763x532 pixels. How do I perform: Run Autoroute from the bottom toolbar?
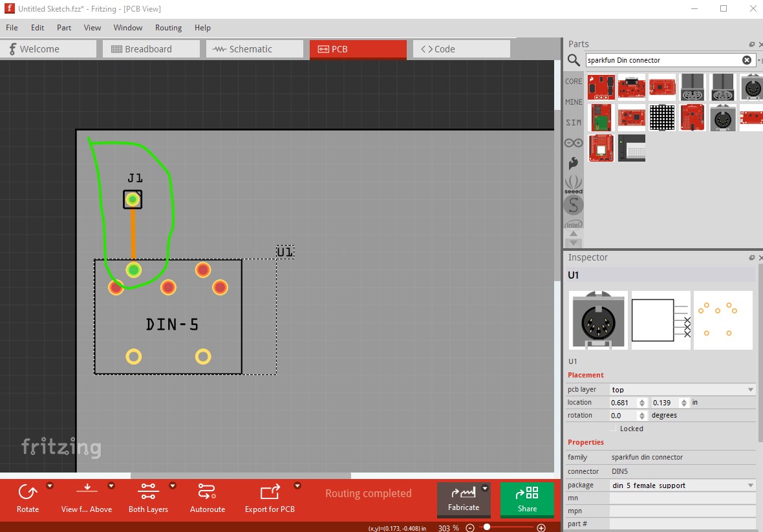207,493
